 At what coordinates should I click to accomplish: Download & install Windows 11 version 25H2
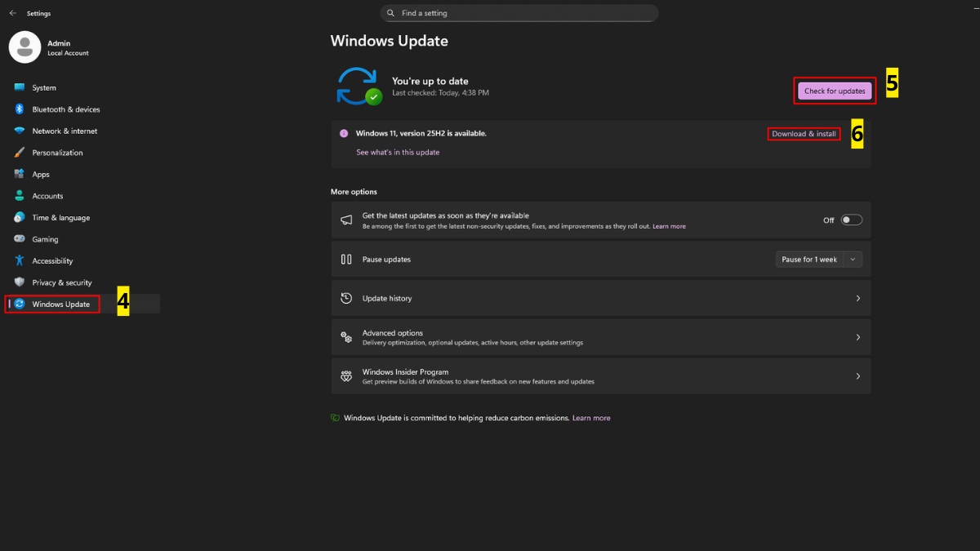(804, 133)
